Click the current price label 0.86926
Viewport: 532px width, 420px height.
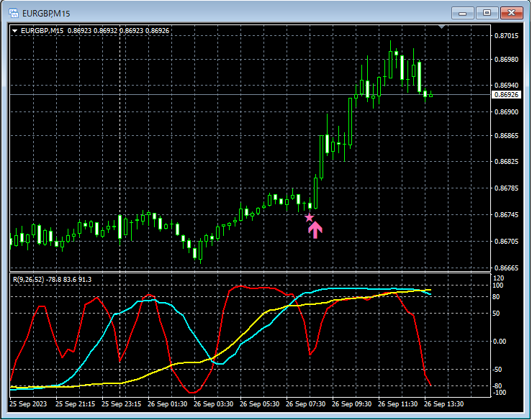point(506,95)
